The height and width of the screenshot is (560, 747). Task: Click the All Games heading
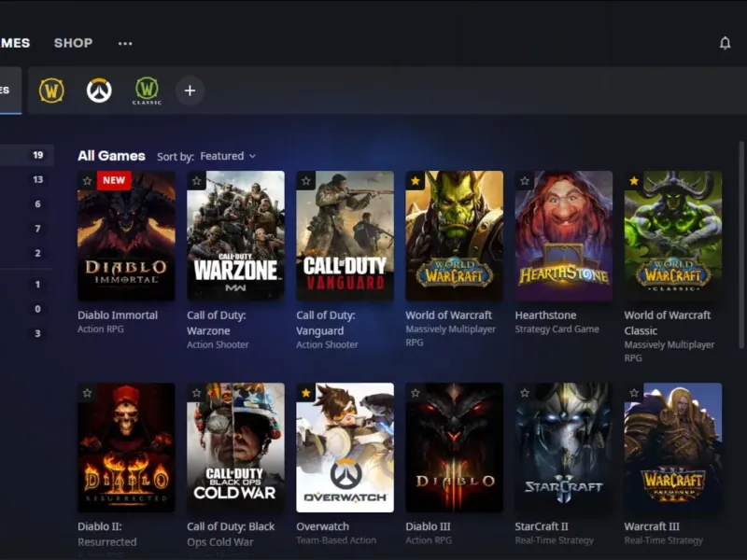[x=111, y=156]
